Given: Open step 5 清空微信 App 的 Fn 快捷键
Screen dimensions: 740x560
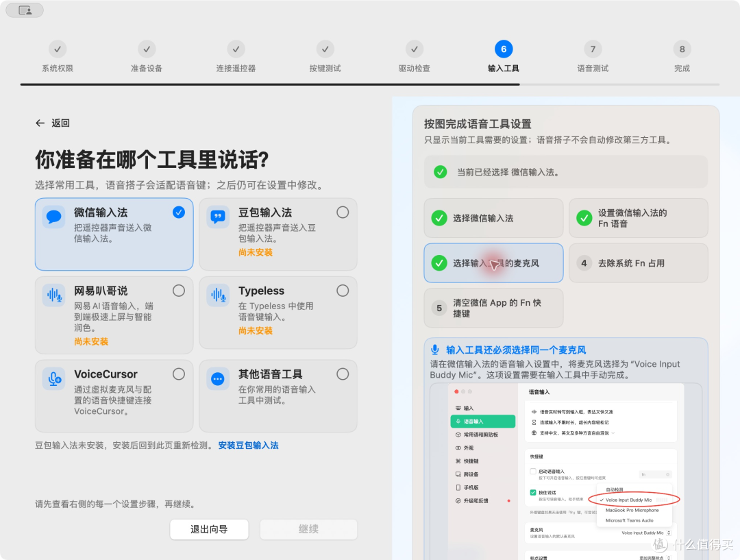Looking at the screenshot, I should (x=493, y=308).
